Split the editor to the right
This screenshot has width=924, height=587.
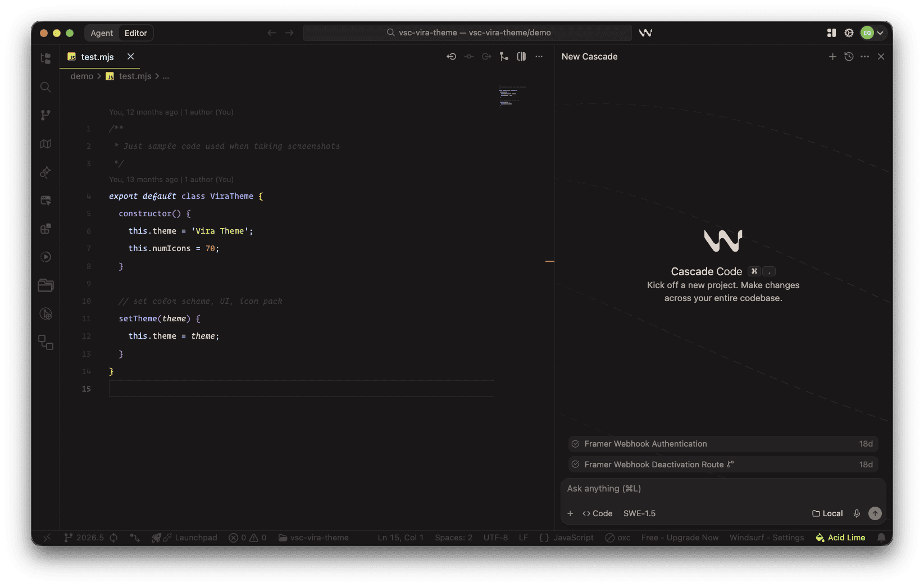click(x=521, y=57)
